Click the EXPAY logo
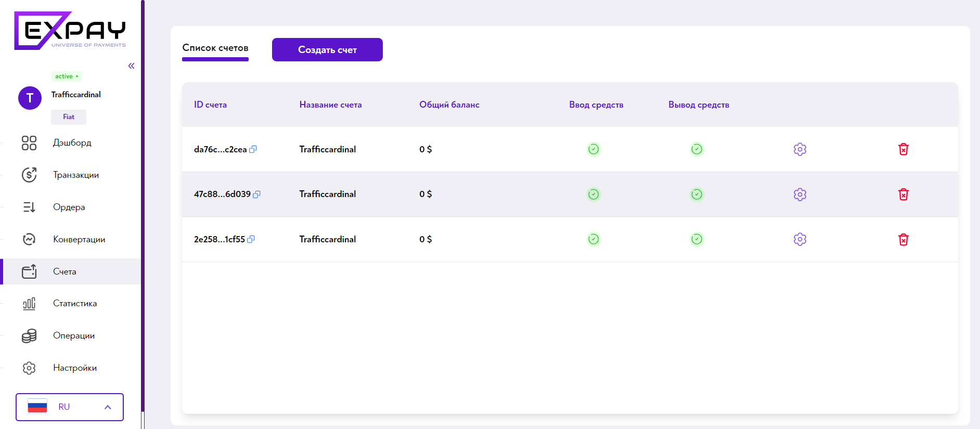This screenshot has width=980, height=429. tap(70, 31)
